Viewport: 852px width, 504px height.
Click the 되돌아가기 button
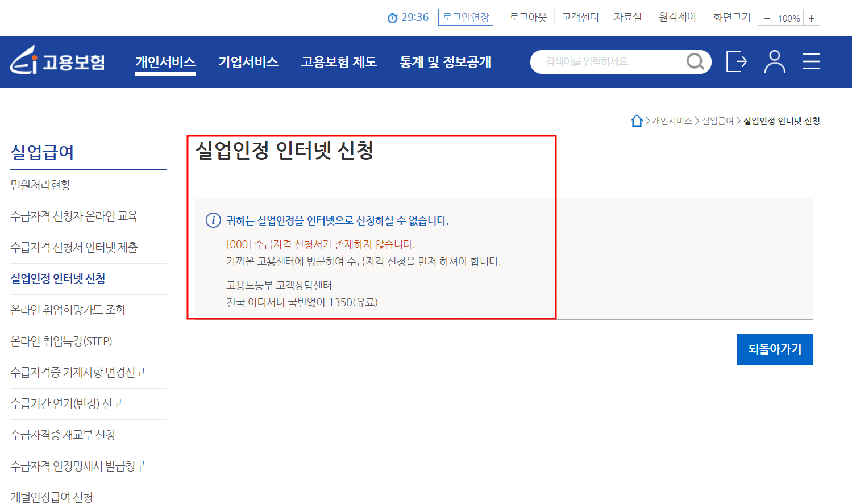coord(775,349)
